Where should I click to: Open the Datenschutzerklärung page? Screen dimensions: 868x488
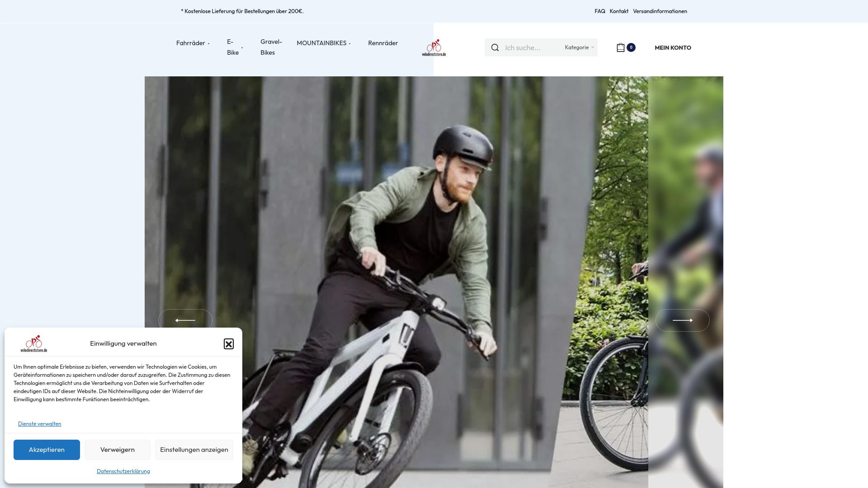(x=123, y=471)
